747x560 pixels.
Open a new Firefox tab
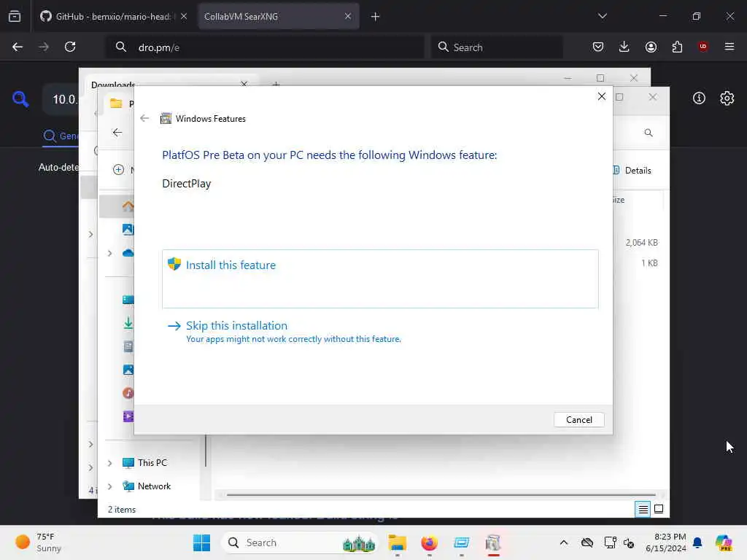click(375, 17)
